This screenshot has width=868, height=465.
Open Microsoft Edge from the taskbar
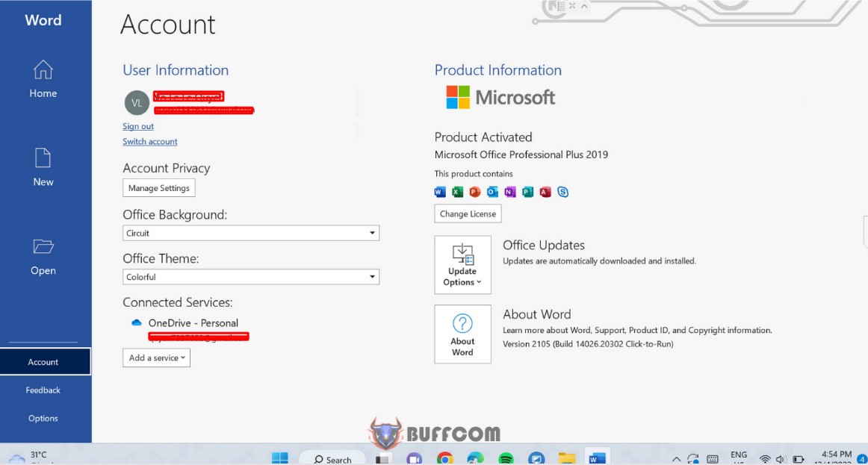tap(476, 459)
